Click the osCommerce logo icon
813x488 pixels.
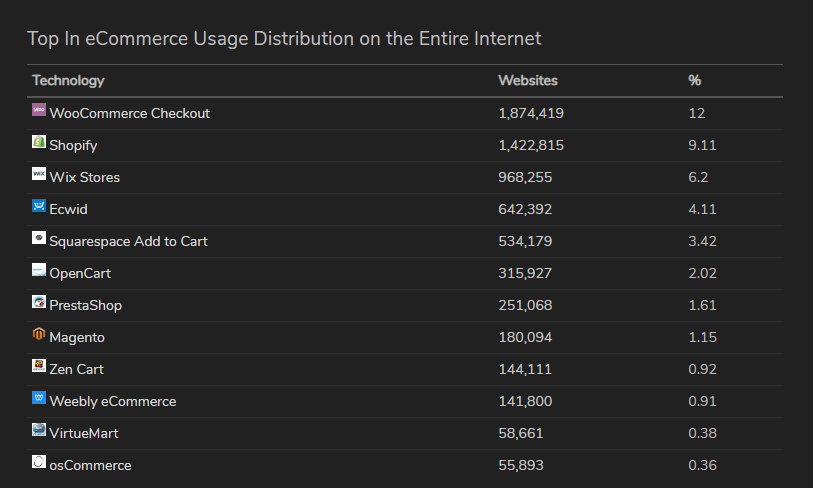39,462
